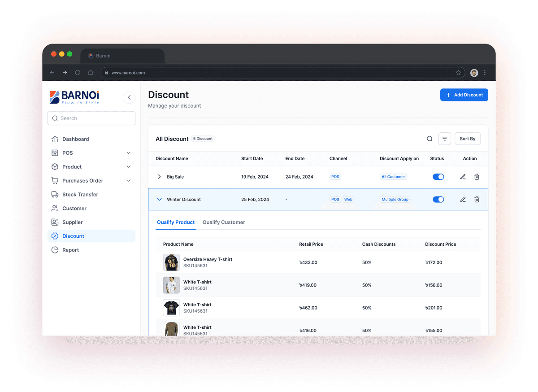Disable the Big Sale status toggle
Viewport: 538px width, 392px height.
(x=438, y=177)
